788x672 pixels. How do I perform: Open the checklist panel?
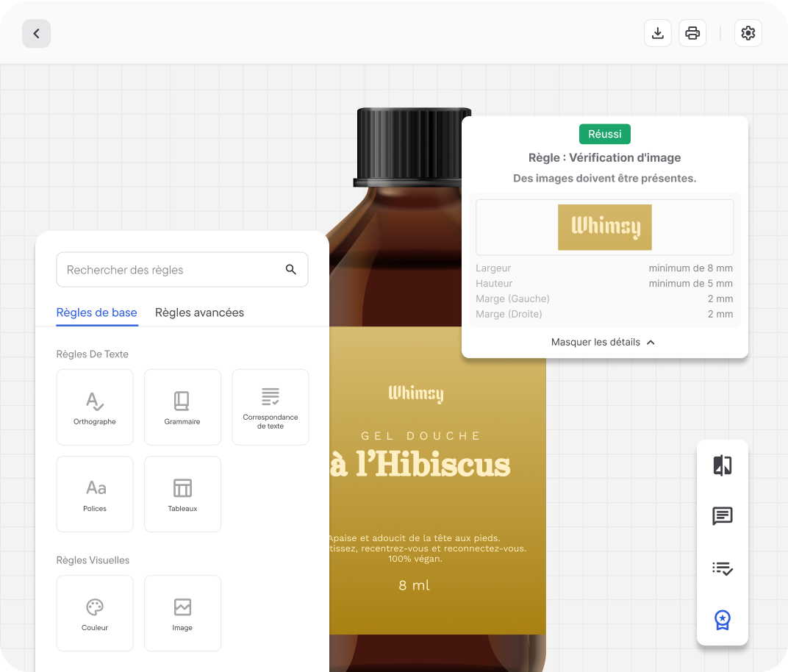(x=722, y=568)
